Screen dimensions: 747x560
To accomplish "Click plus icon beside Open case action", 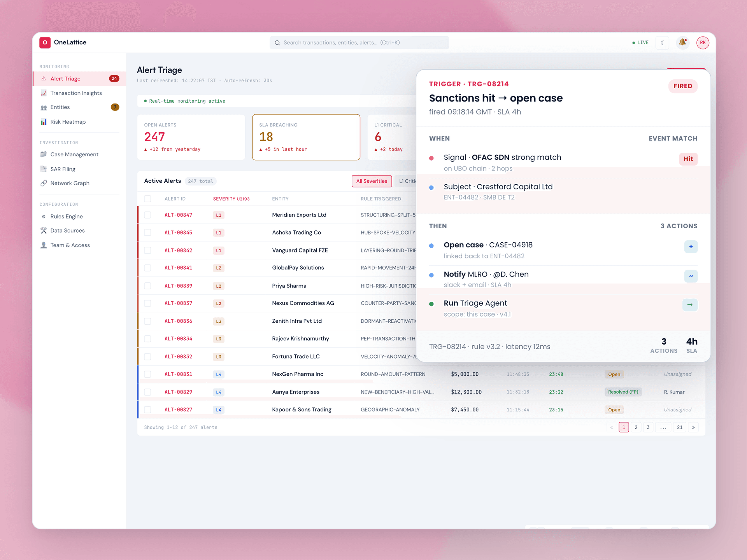I will 691,247.
